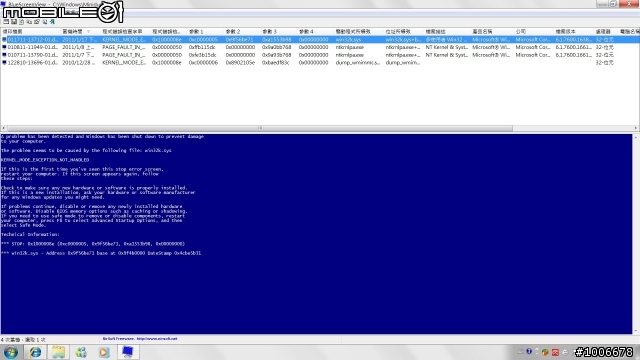Click the Refresh toolbar icon

[x=22, y=22]
